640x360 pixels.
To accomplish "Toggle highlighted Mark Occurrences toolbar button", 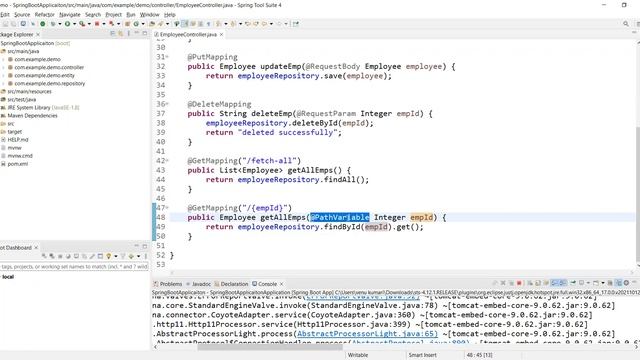I will tap(184, 24).
